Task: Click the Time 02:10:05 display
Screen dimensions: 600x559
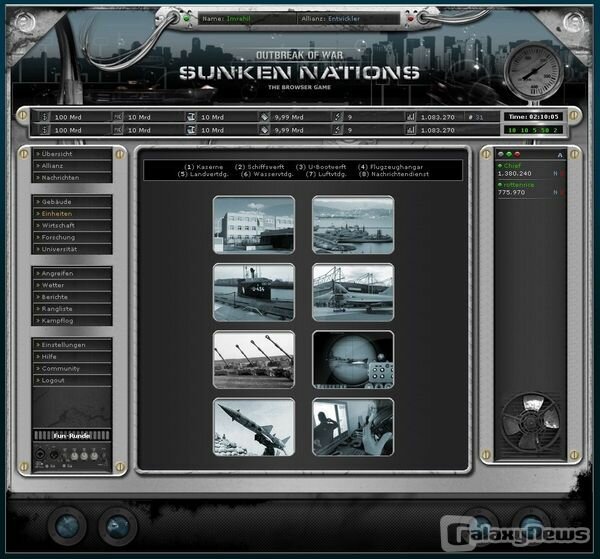Action: click(533, 117)
